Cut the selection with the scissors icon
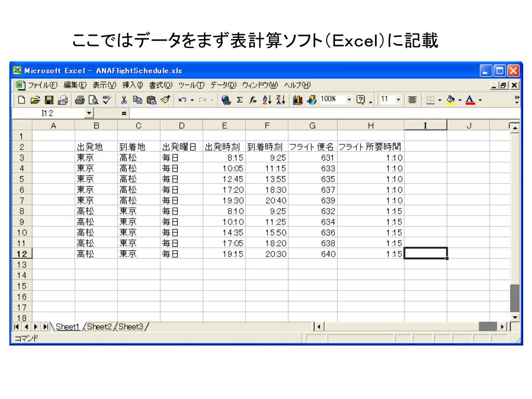The image size is (532, 399). (124, 100)
